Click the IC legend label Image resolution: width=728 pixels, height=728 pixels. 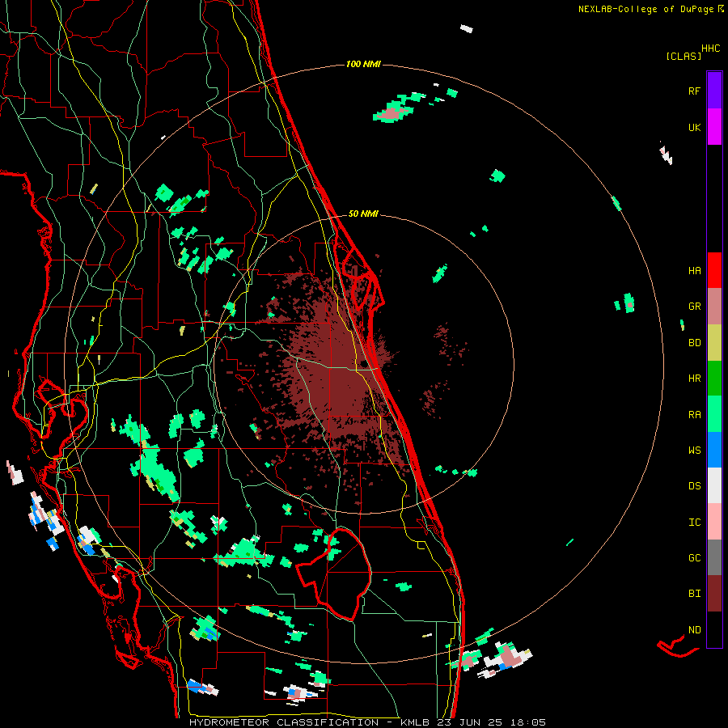(x=695, y=523)
